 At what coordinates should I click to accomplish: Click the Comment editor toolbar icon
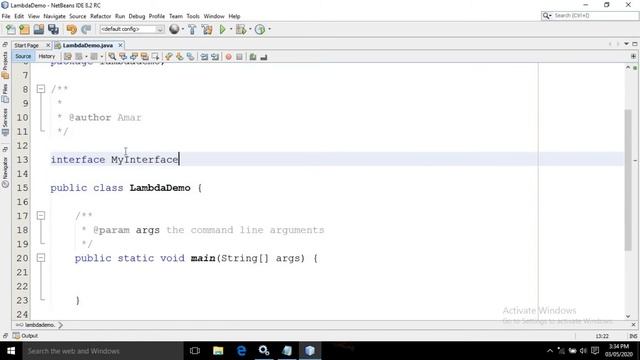[x=253, y=57]
